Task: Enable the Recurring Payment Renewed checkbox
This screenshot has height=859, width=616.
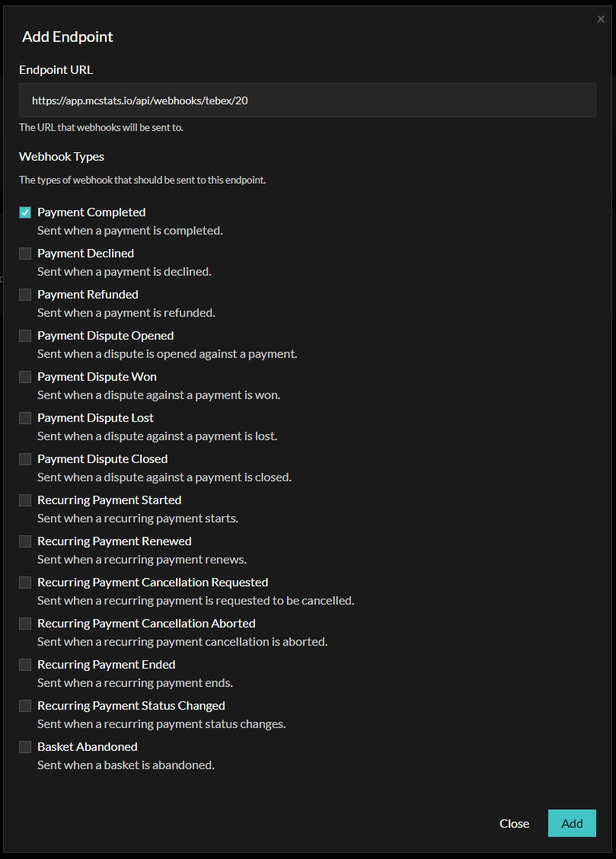Action: tap(25, 541)
